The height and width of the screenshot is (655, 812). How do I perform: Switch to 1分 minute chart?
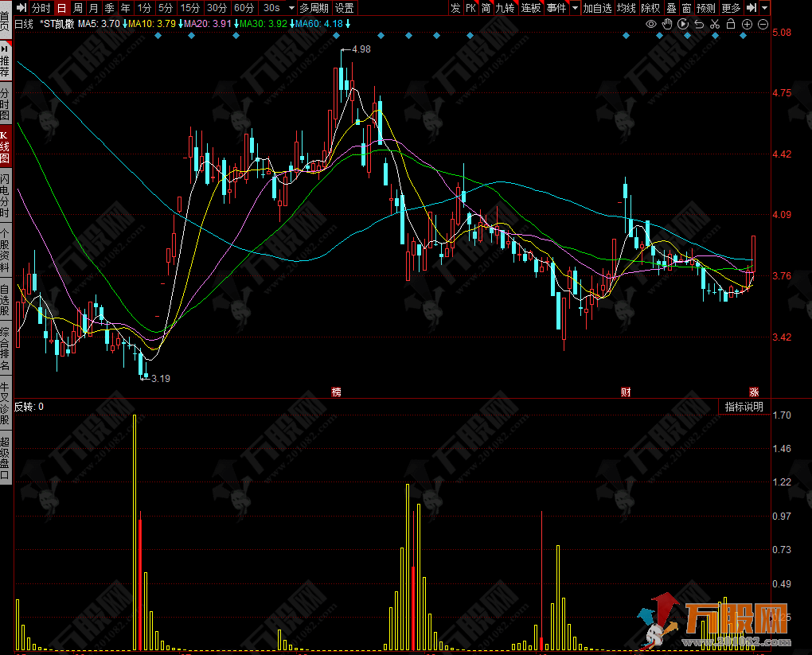(144, 8)
